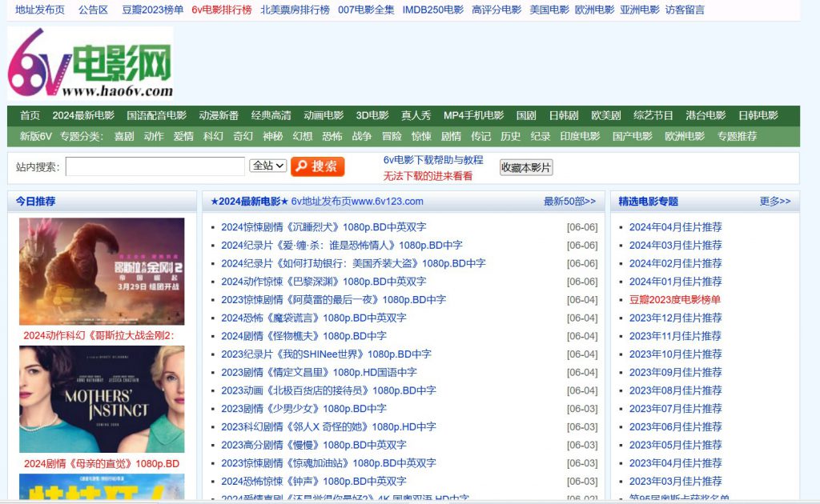The image size is (820, 504).
Task: Expand 更多>> in 精选电影专题 panel
Action: coord(774,202)
